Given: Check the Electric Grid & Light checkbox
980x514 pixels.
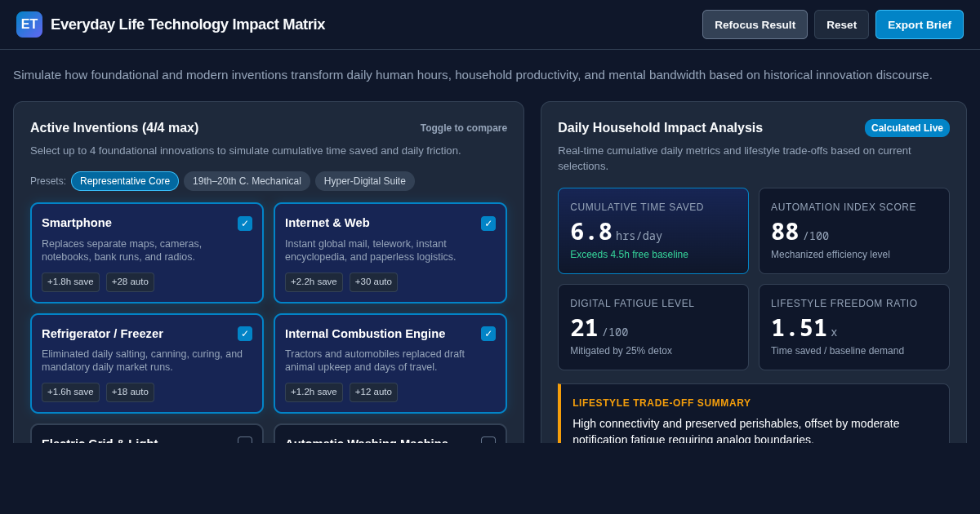Looking at the screenshot, I should [245, 441].
